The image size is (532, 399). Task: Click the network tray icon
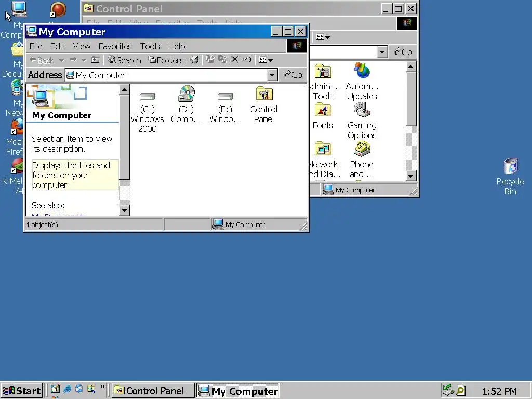tap(448, 391)
